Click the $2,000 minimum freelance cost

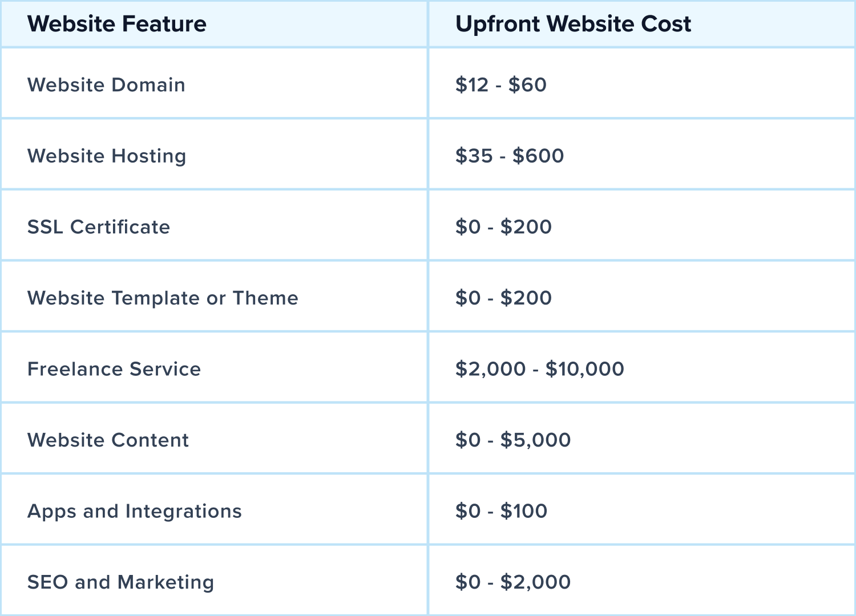490,369
